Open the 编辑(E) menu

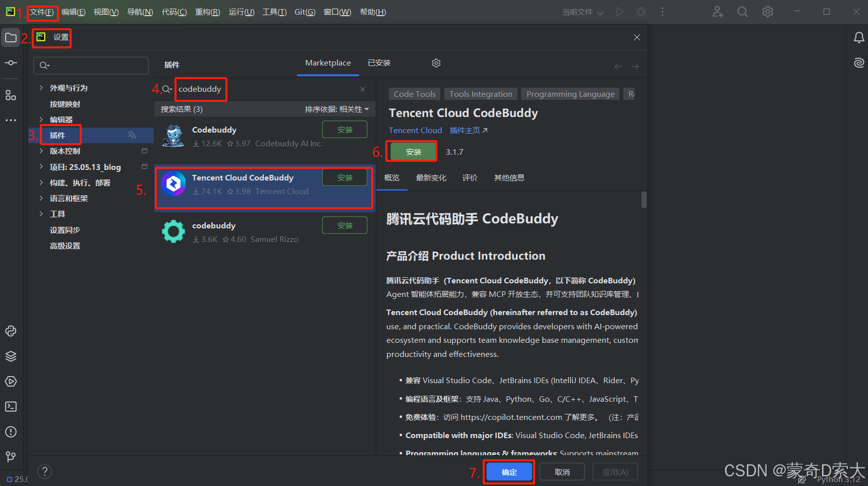[x=74, y=12]
